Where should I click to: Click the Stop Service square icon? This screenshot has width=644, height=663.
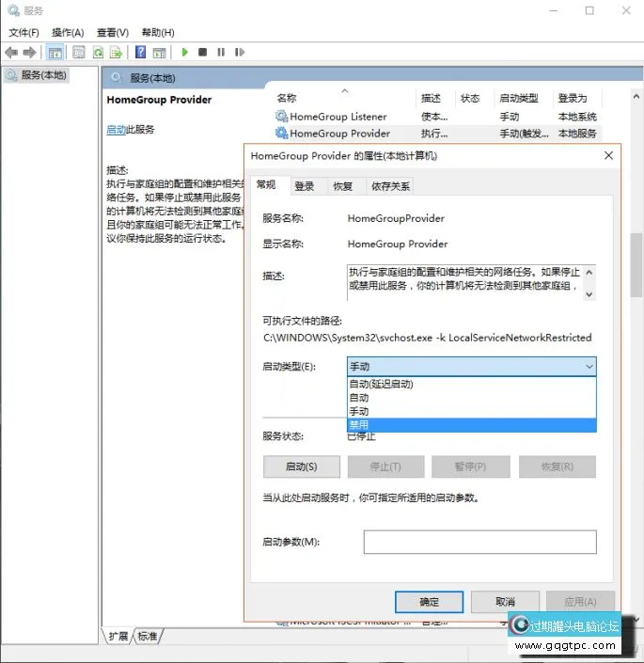pyautogui.click(x=203, y=52)
